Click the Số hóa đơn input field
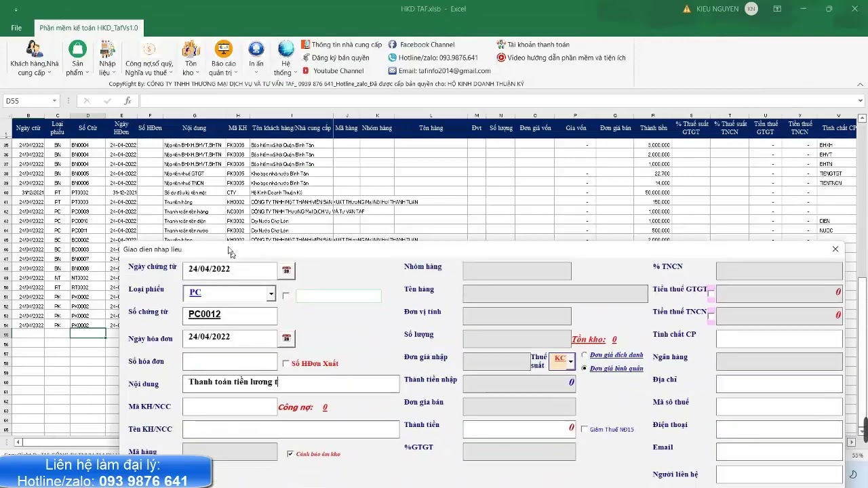The width and height of the screenshot is (868, 488). [x=230, y=362]
